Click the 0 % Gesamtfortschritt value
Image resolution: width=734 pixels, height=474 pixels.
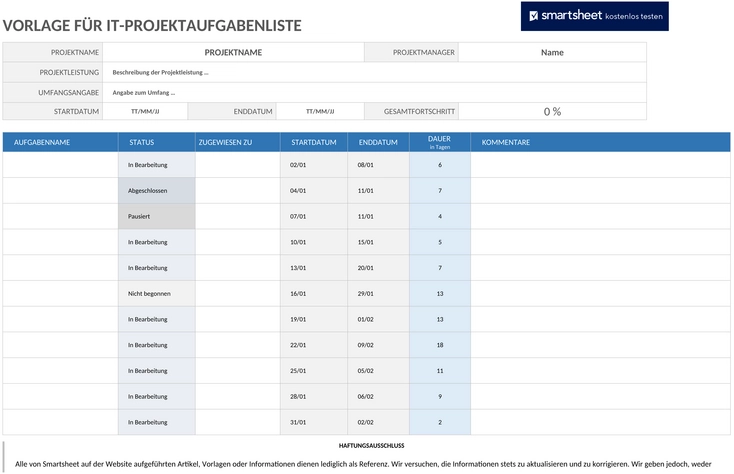pyautogui.click(x=552, y=111)
